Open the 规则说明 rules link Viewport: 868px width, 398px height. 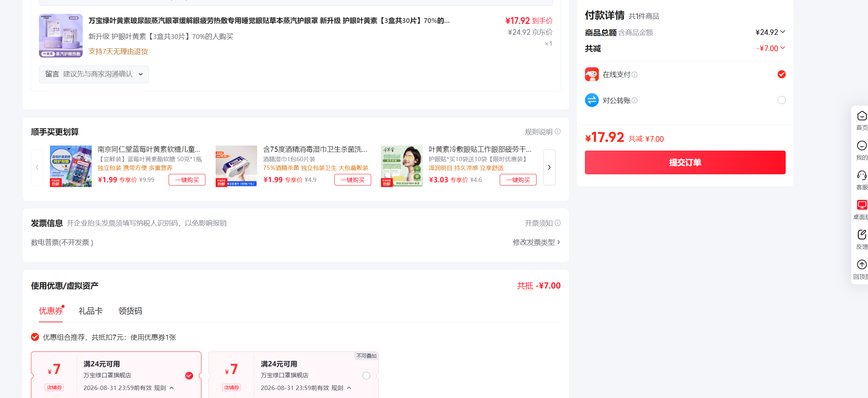[539, 132]
